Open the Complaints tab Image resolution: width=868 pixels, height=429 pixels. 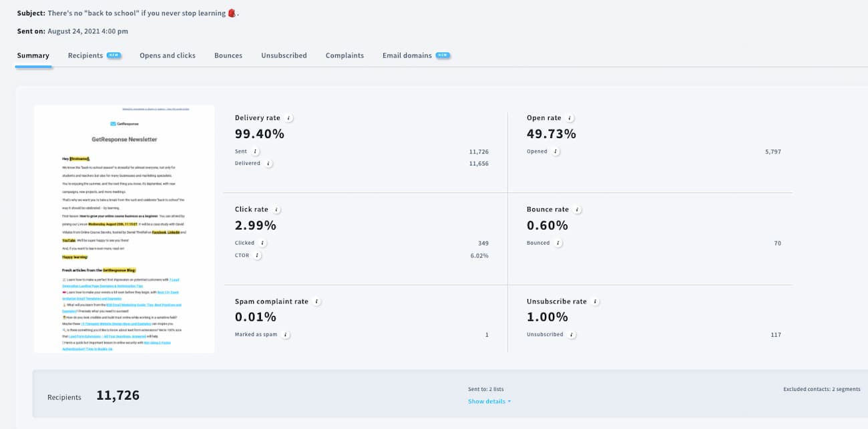point(345,55)
